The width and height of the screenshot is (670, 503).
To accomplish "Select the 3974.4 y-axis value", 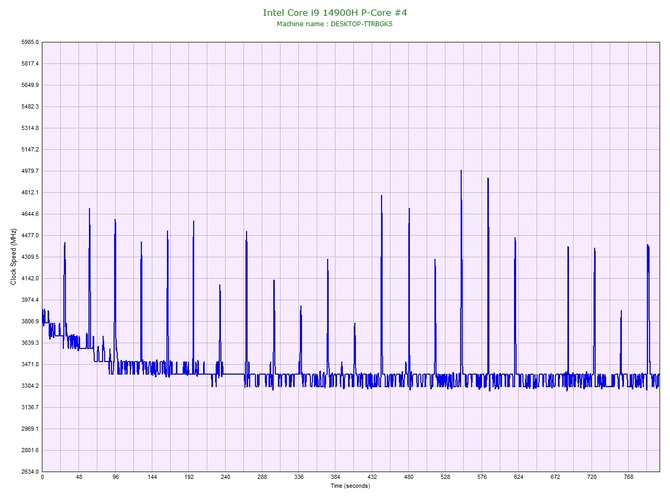I will point(30,300).
